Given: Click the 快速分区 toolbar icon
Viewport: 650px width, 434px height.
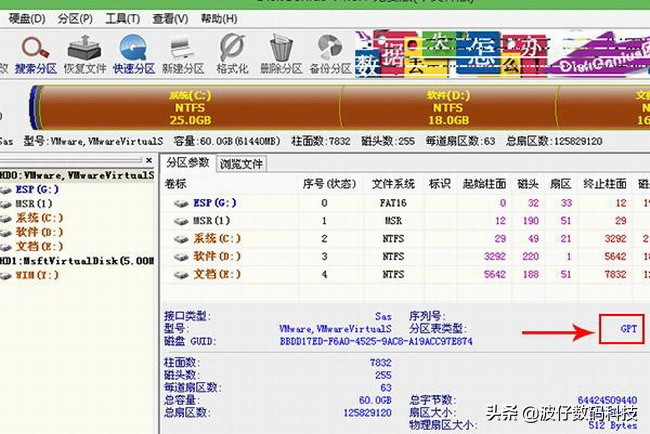Looking at the screenshot, I should [x=134, y=55].
